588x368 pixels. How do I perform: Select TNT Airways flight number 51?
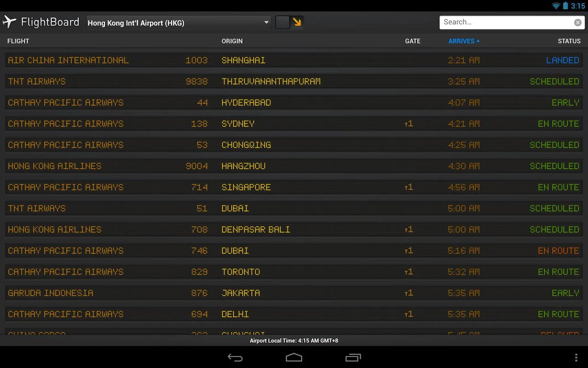202,208
